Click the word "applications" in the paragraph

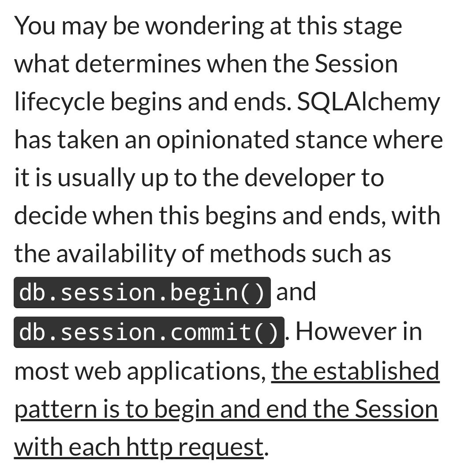point(196,372)
